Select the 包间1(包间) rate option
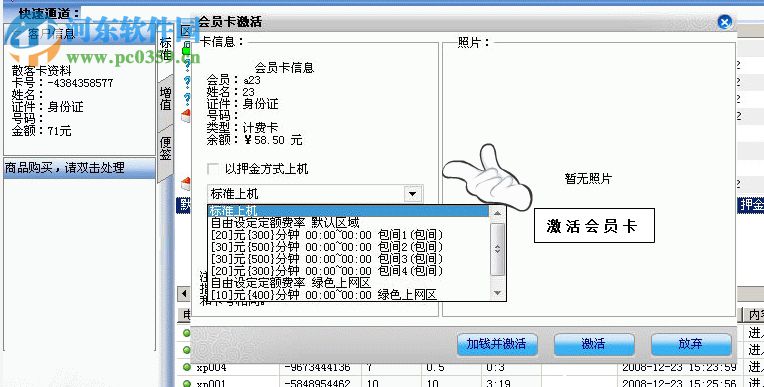The height and width of the screenshot is (387, 764). pos(348,235)
